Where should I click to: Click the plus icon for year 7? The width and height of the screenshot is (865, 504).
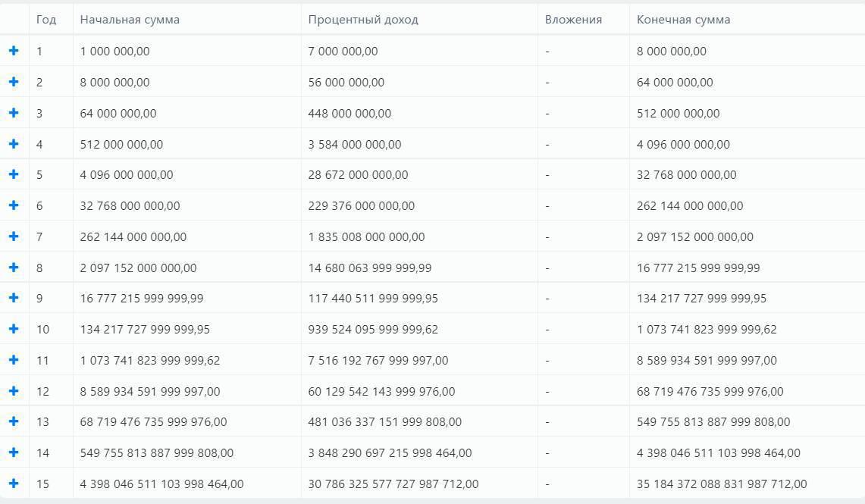tap(14, 236)
